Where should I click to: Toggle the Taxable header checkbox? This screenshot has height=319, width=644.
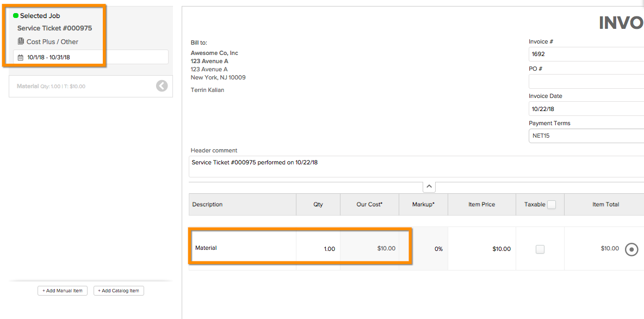tap(552, 204)
